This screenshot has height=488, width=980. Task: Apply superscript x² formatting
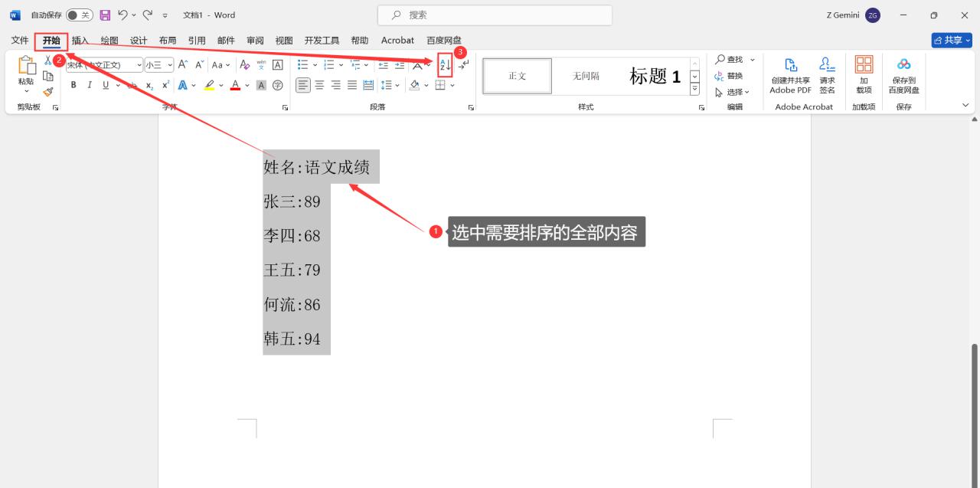(x=165, y=85)
